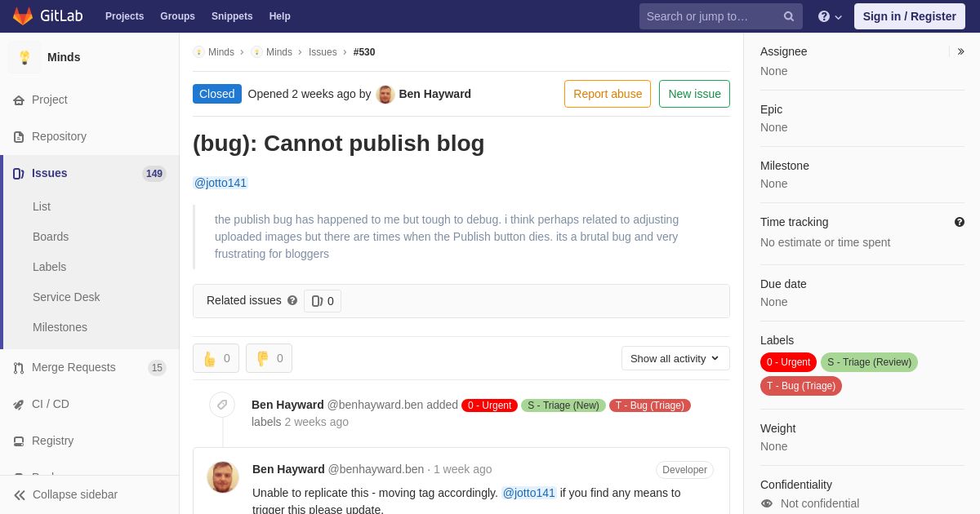
Task: Open Labels under Issues
Action: click(49, 267)
